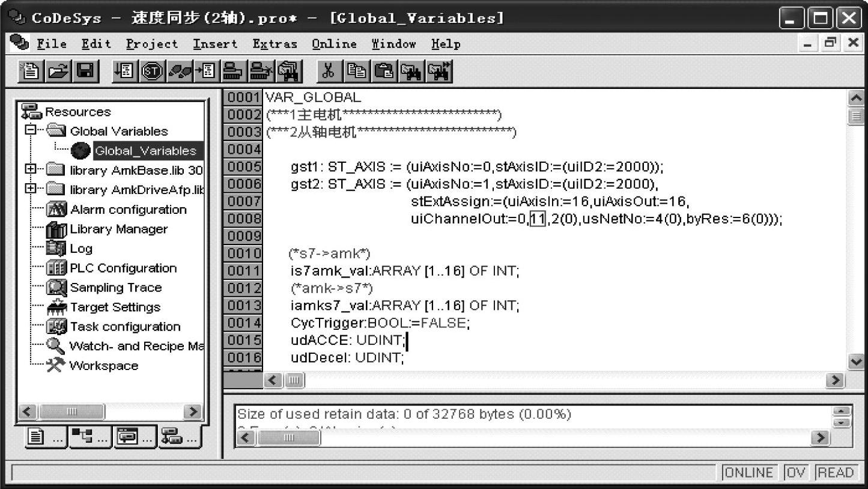Viewport: 868px width, 489px height.
Task: Select the Resources tab at the bottom
Action: 180,439
